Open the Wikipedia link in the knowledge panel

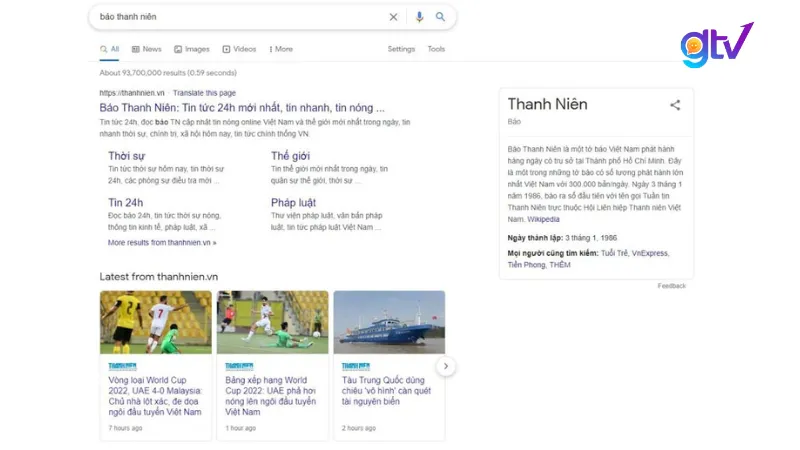tap(543, 219)
